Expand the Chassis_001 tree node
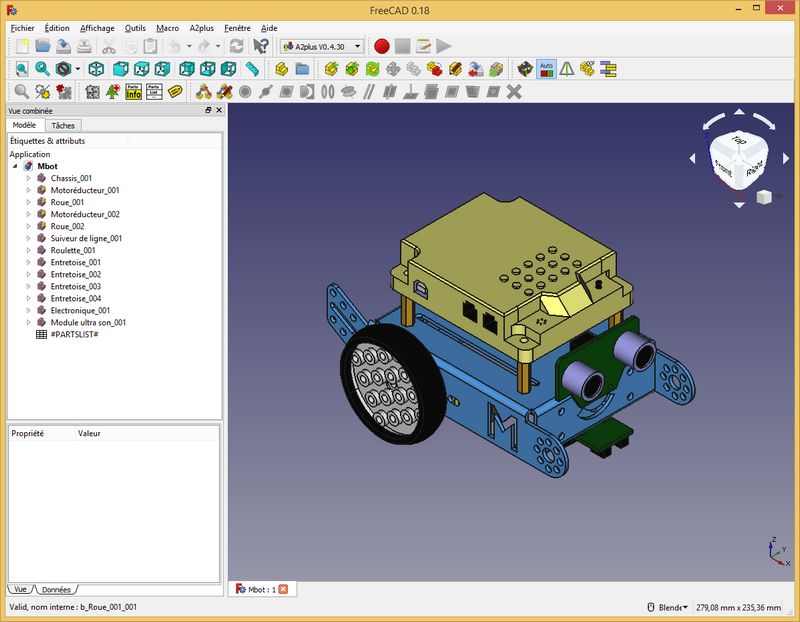Viewport: 800px width, 622px height. [29, 178]
